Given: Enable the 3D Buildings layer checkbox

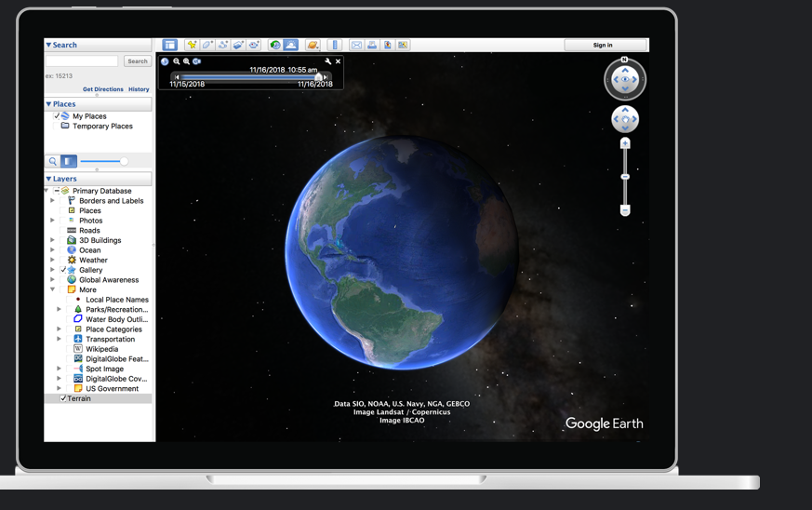Looking at the screenshot, I should click(63, 240).
